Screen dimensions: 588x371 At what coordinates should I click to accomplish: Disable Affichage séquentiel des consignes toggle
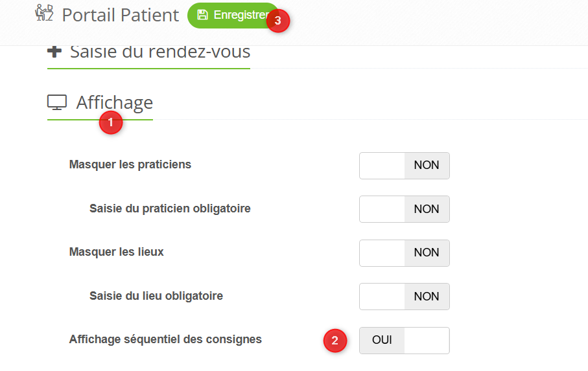pyautogui.click(x=404, y=340)
